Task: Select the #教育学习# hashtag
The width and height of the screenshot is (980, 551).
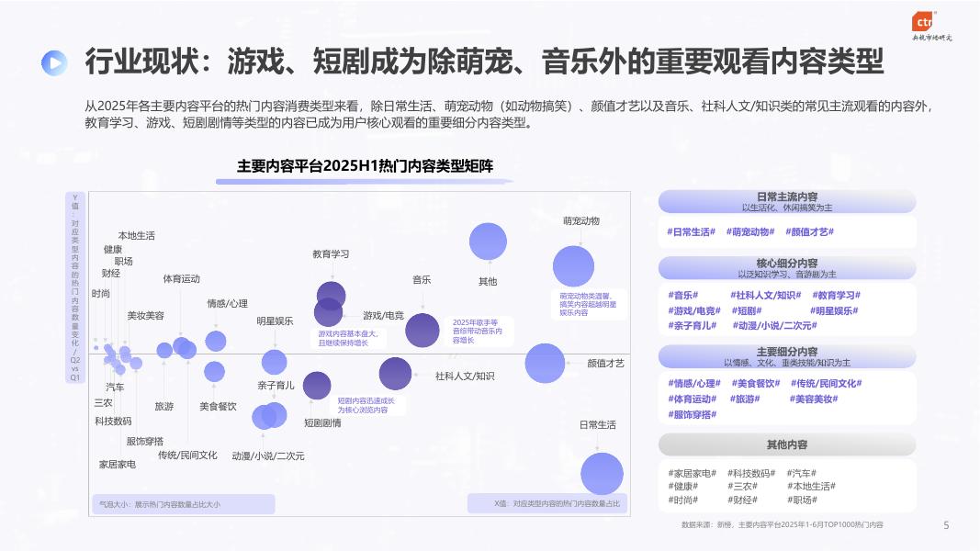Action: pyautogui.click(x=836, y=295)
